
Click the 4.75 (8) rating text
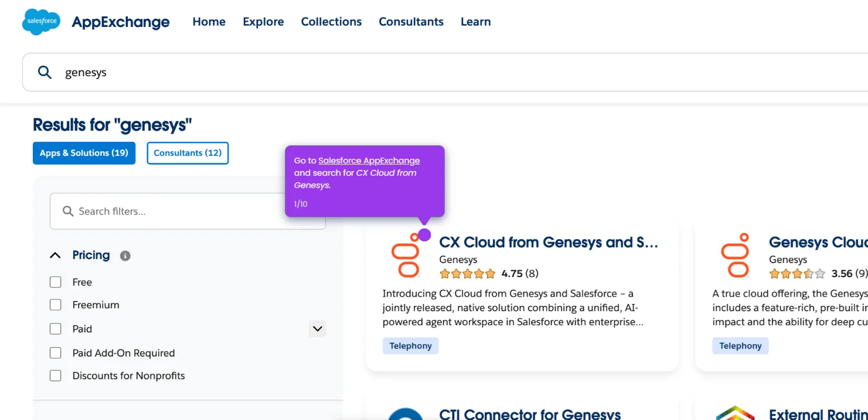click(x=520, y=274)
